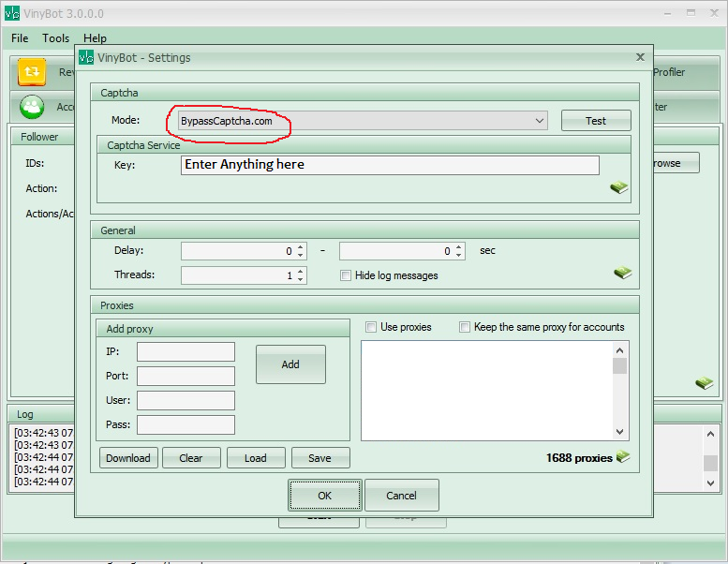Check Keep the same proxy for accounts
728x564 pixels.
point(465,327)
